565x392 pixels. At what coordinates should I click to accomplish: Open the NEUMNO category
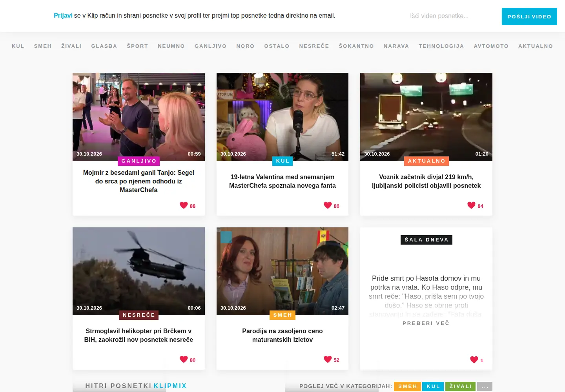point(171,46)
